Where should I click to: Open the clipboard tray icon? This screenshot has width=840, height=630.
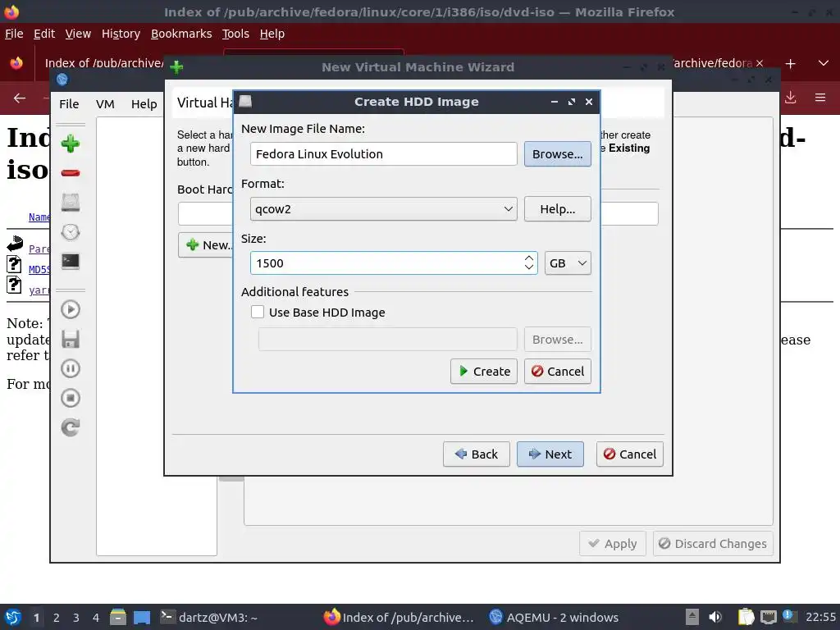pos(746,617)
